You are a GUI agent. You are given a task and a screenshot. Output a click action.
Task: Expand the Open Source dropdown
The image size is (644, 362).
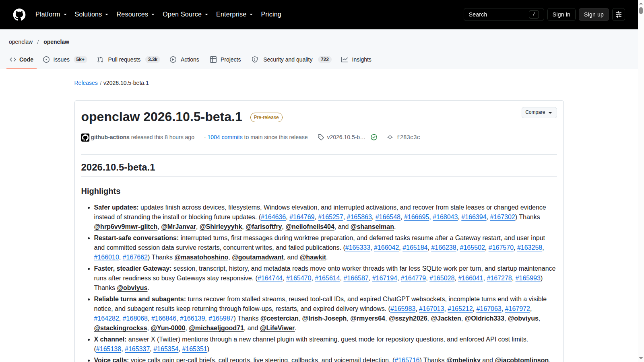186,14
